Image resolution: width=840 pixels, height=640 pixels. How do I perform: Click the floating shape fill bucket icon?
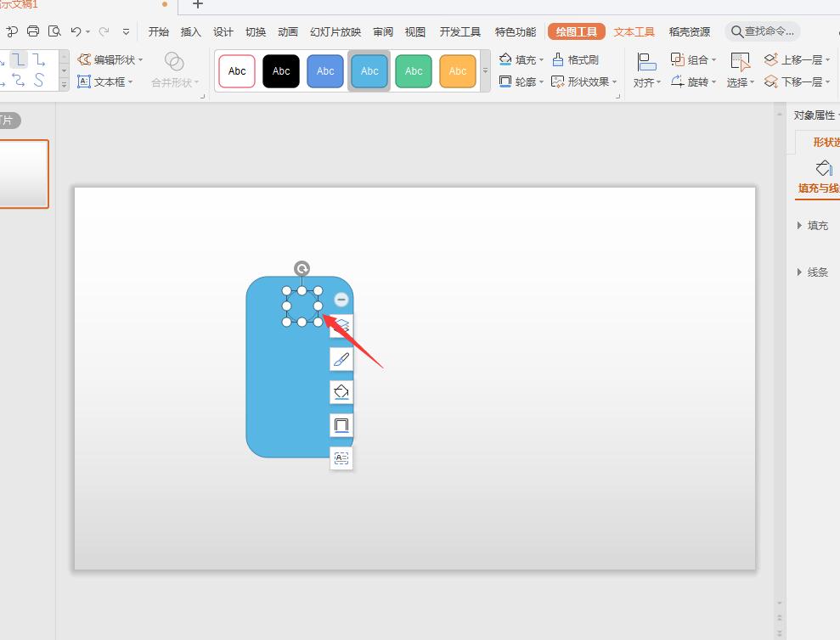(x=341, y=392)
